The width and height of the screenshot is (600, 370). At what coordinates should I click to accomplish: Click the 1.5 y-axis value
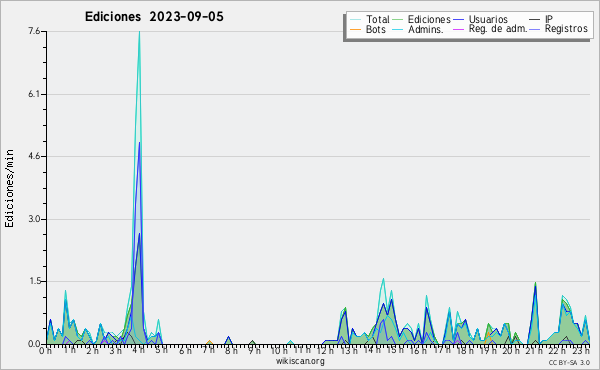pyautogui.click(x=34, y=281)
